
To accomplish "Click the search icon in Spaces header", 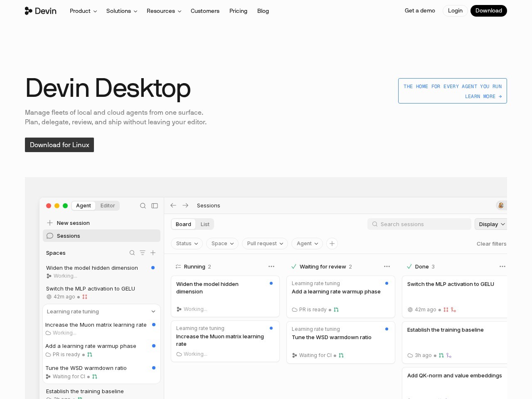I will click(x=132, y=253).
